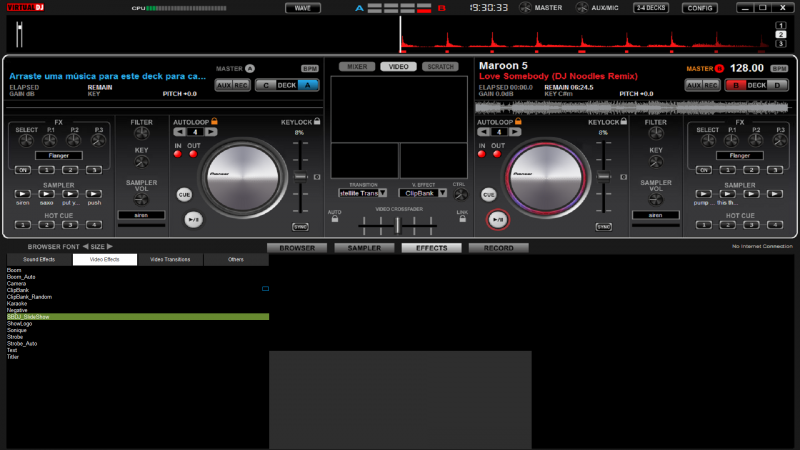Move the VIDEO CROSSFADER handle
800x450 pixels.
(398, 225)
